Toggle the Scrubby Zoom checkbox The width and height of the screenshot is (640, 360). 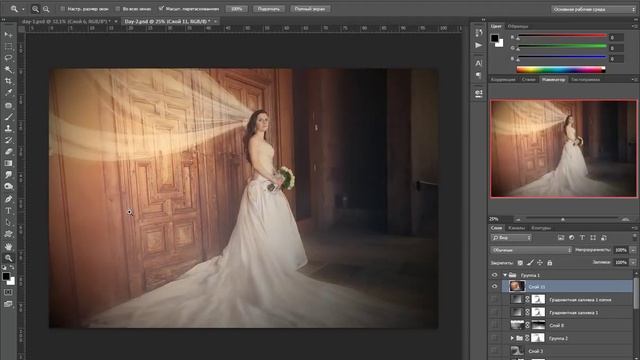tap(161, 9)
